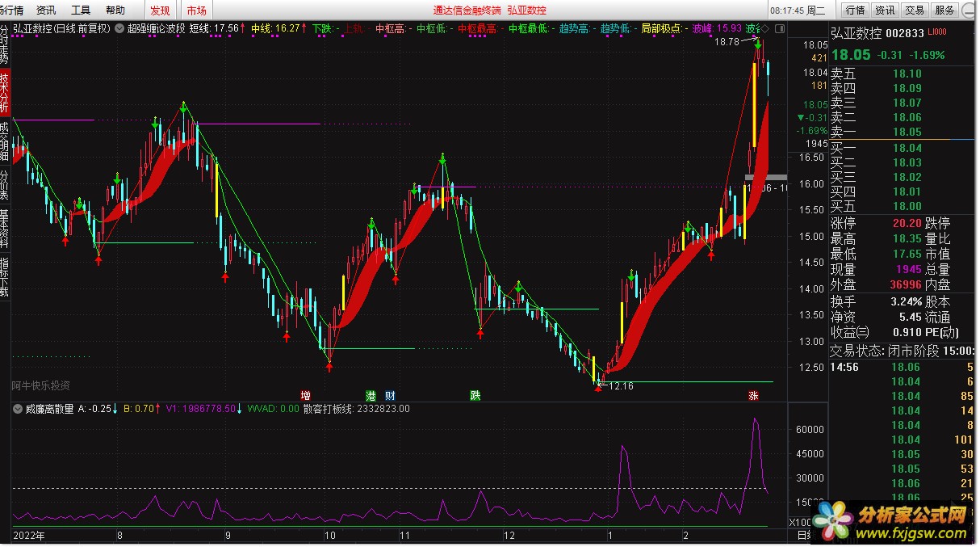Click the 交易状态 status line
This screenshot has width=980, height=547.
click(x=904, y=351)
